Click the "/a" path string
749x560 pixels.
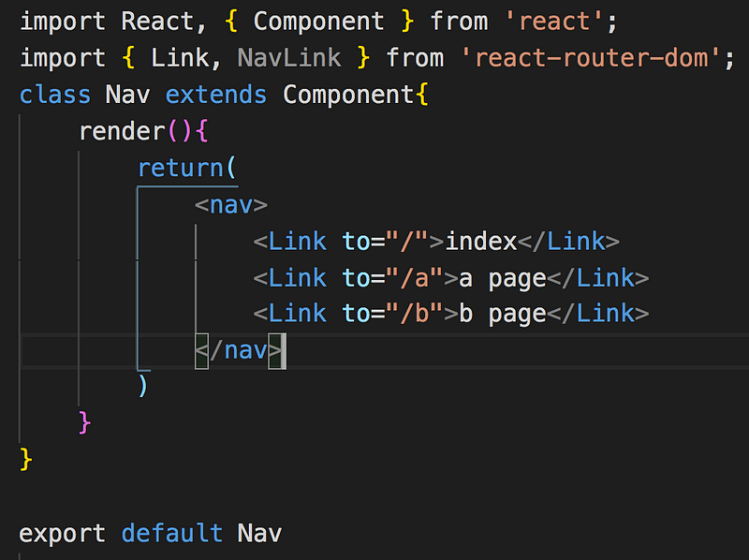click(414, 278)
